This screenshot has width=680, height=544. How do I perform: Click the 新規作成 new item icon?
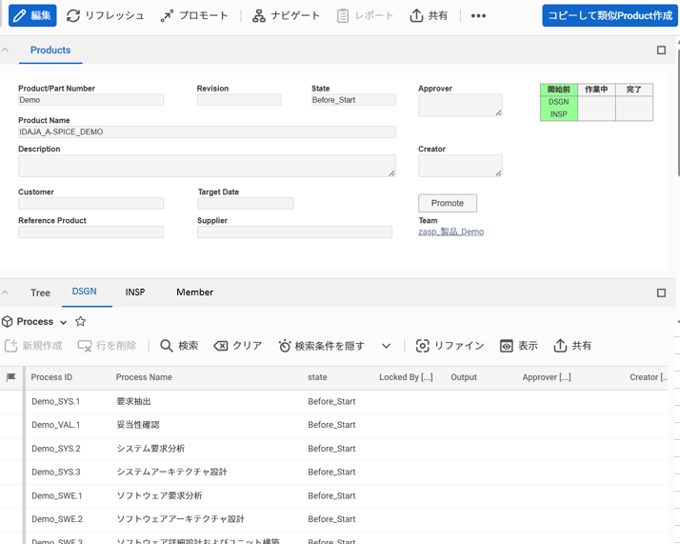[11, 346]
